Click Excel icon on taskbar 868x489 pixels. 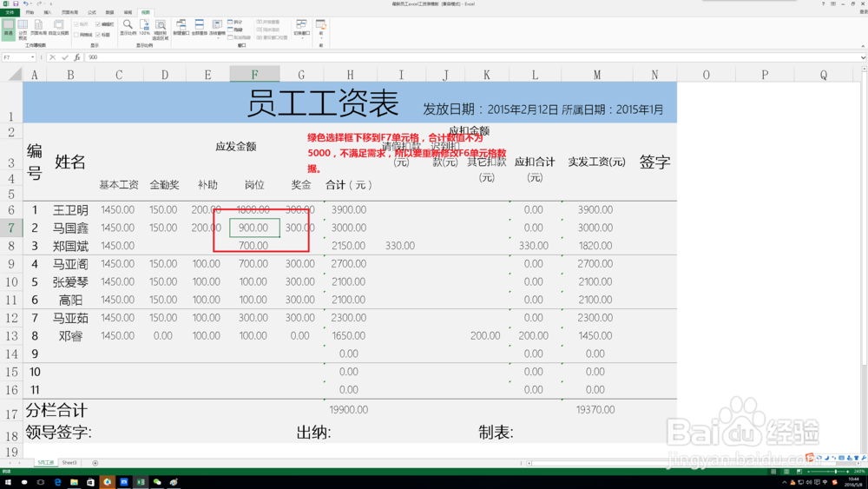pyautogui.click(x=141, y=482)
